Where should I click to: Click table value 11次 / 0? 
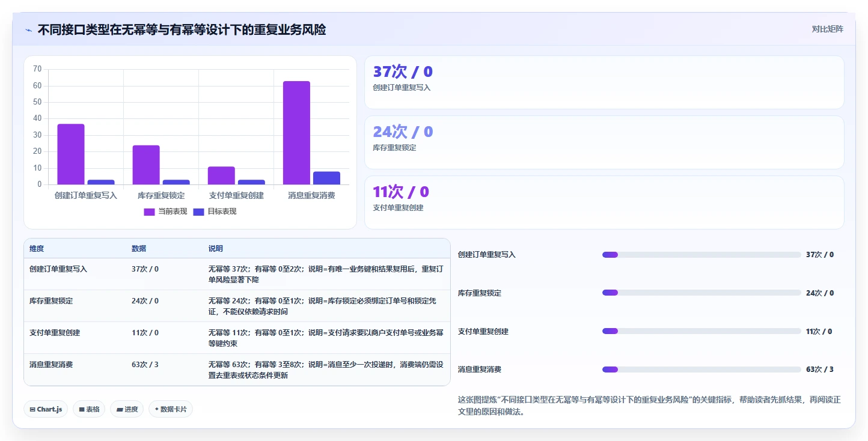pyautogui.click(x=145, y=333)
